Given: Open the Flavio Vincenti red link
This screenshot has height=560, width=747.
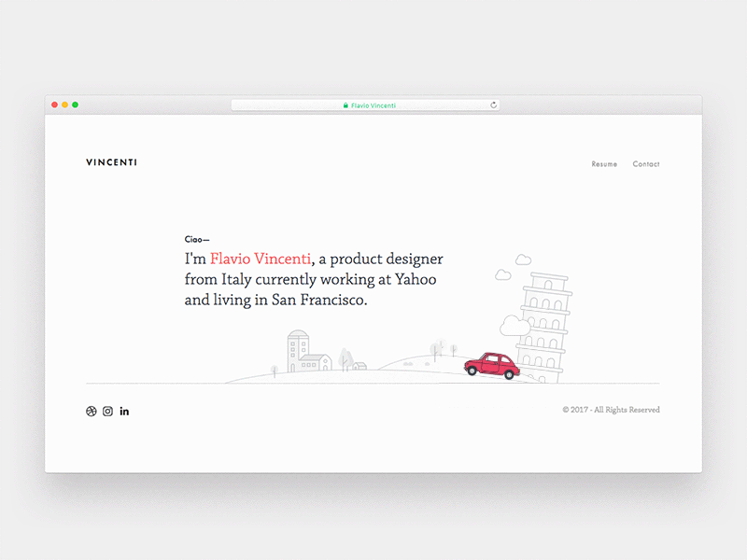Looking at the screenshot, I should [261, 259].
